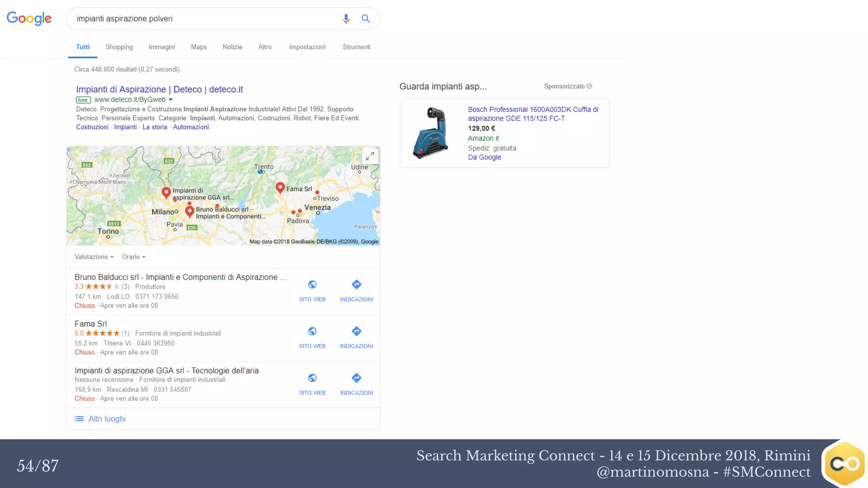Click the Google logo

29,18
